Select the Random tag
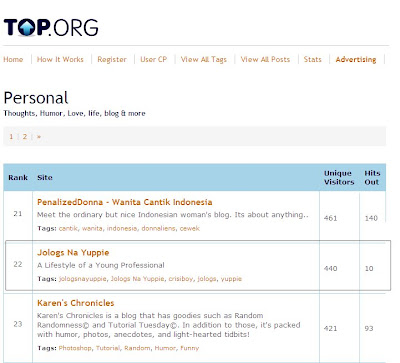This screenshot has width=400, height=363. [137, 348]
